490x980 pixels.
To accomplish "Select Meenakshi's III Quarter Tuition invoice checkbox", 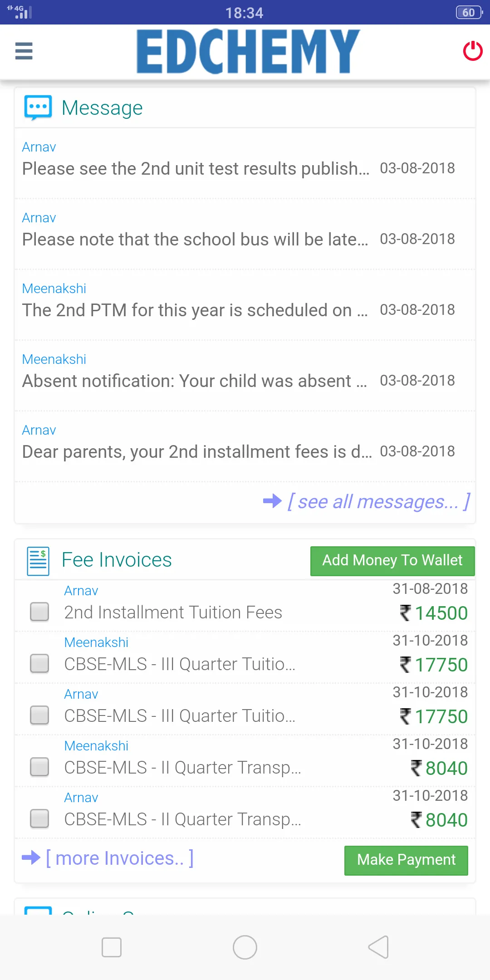I will [x=39, y=663].
